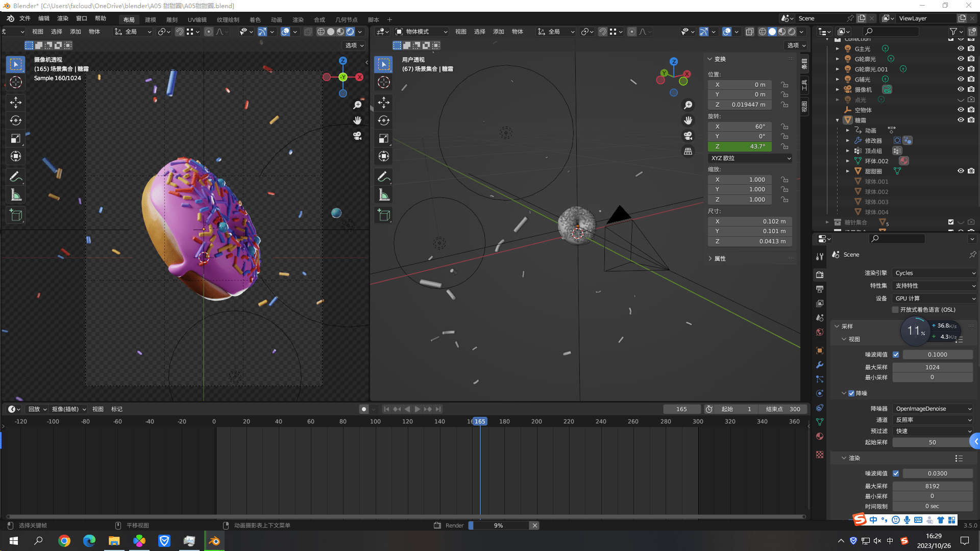The height and width of the screenshot is (551, 980).
Task: Select the Annotate tool in camera viewport
Action: tap(16, 177)
